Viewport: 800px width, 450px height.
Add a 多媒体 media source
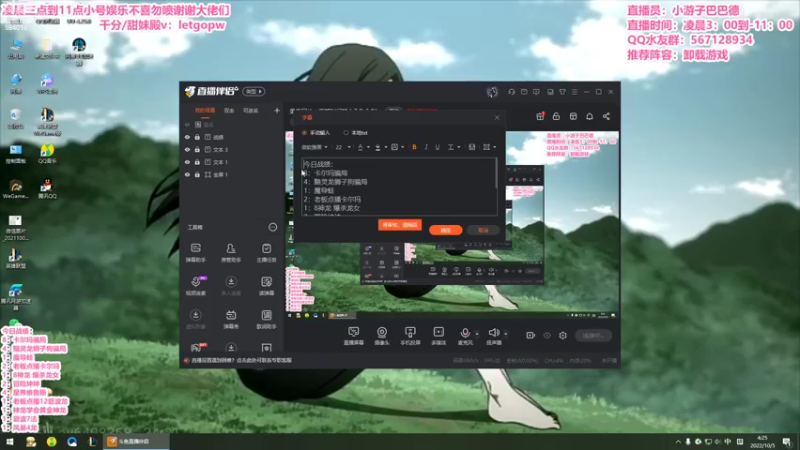coord(438,336)
